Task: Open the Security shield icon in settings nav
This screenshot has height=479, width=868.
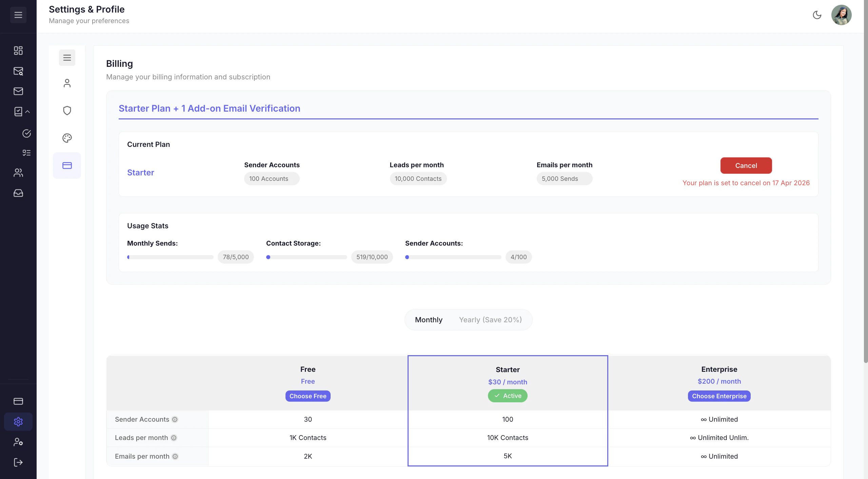Action: click(x=67, y=110)
